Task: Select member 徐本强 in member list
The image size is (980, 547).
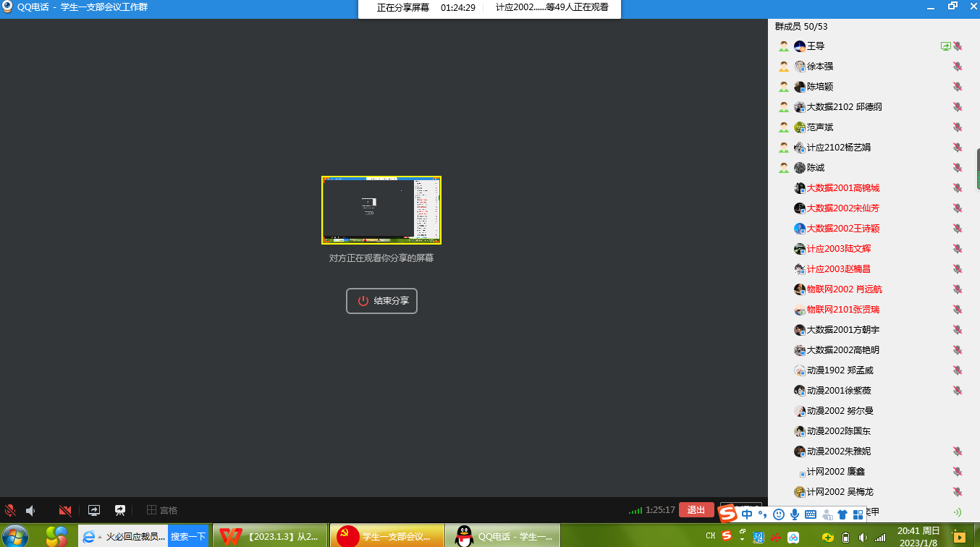Action: pos(819,67)
